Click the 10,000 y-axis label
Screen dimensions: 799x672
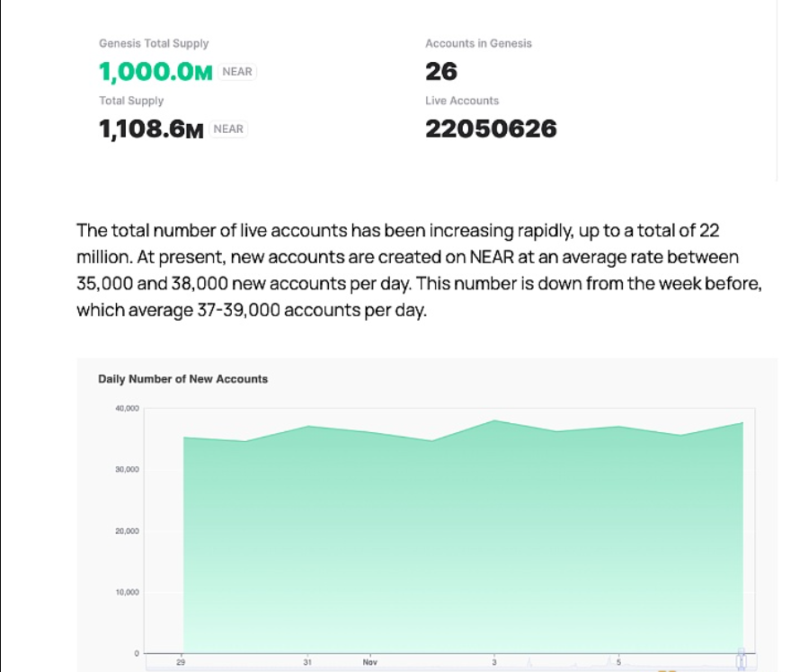tap(126, 592)
